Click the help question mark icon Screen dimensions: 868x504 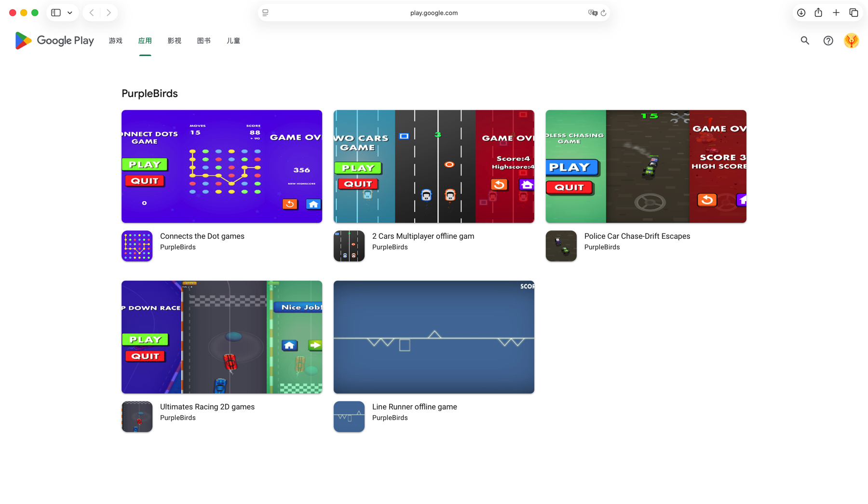828,41
